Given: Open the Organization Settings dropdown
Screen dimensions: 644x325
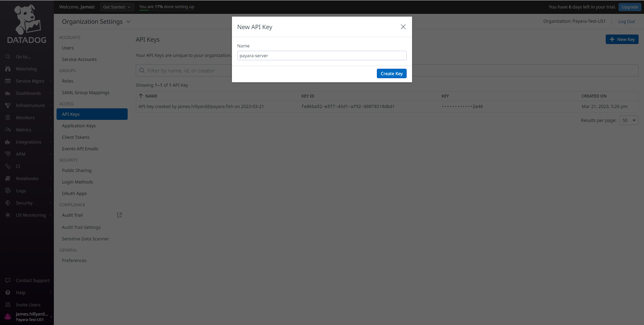Looking at the screenshot, I should pyautogui.click(x=128, y=21).
